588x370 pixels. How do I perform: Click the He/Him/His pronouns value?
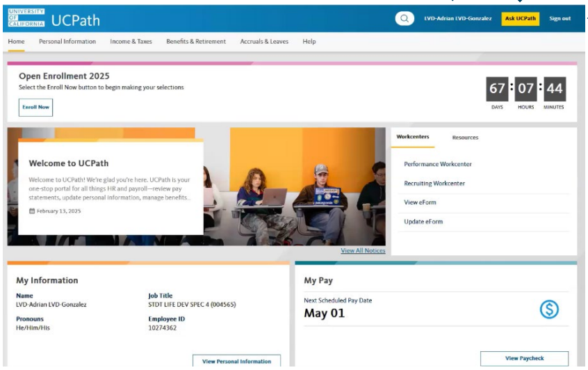click(33, 328)
